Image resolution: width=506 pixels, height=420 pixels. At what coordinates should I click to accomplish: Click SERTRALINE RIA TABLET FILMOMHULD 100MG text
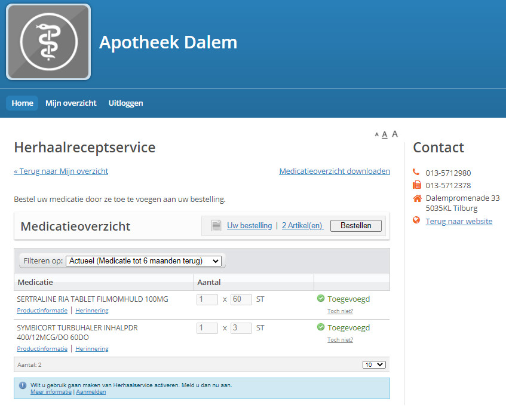[92, 299]
